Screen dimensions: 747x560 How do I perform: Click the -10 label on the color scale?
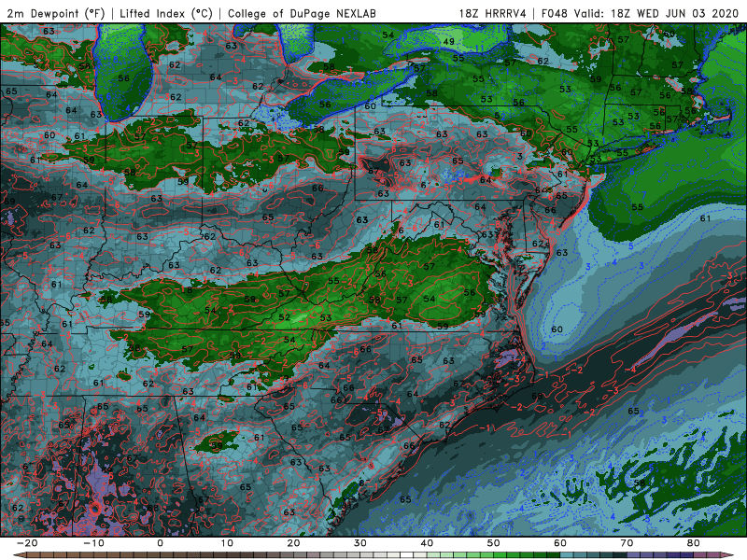(x=93, y=543)
